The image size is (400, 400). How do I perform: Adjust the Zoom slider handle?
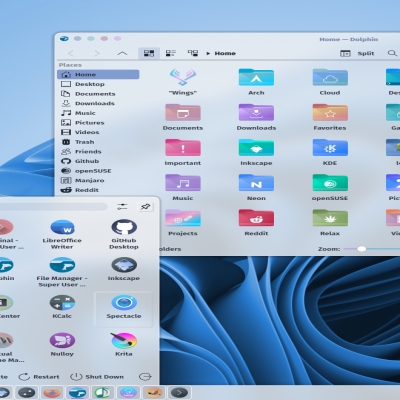pyautogui.click(x=362, y=249)
